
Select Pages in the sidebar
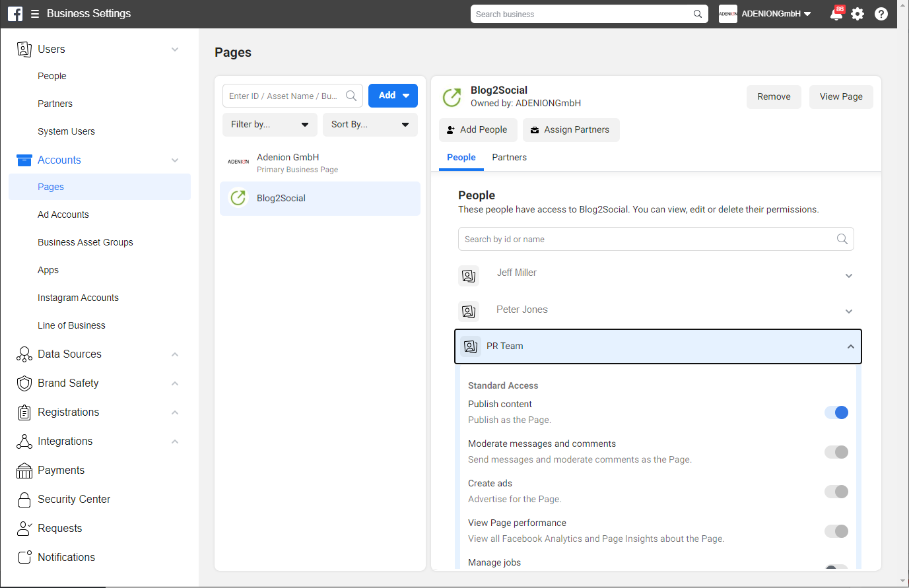[x=100, y=187]
